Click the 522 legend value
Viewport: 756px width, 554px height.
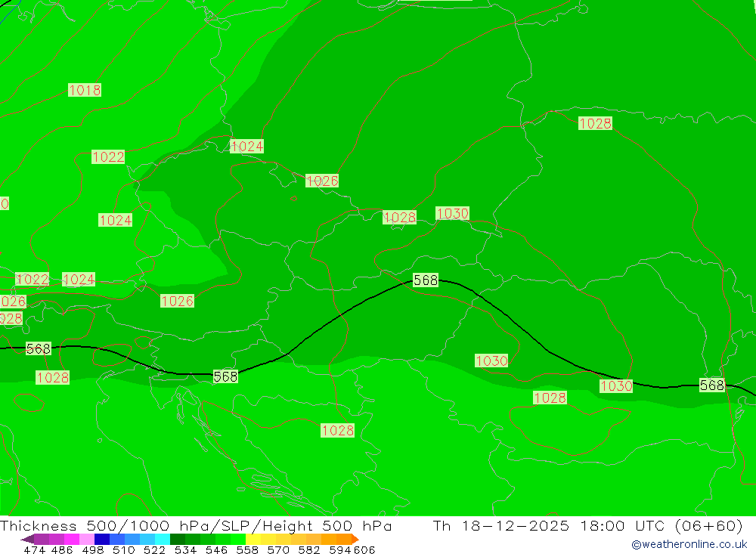click(x=155, y=549)
